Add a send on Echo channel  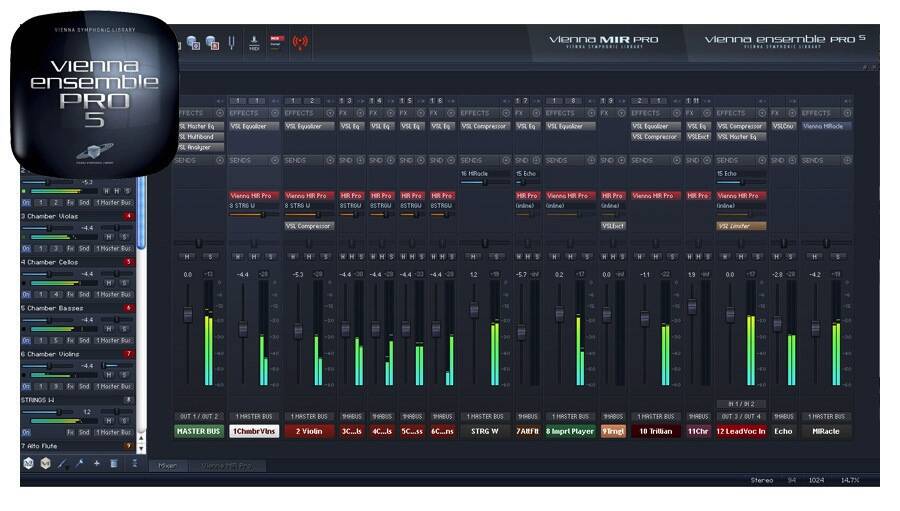click(x=792, y=160)
